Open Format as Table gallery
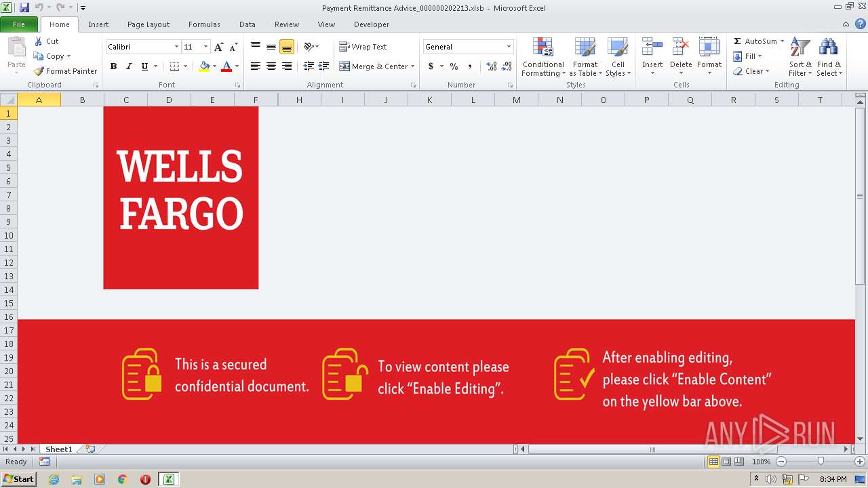 click(x=584, y=58)
